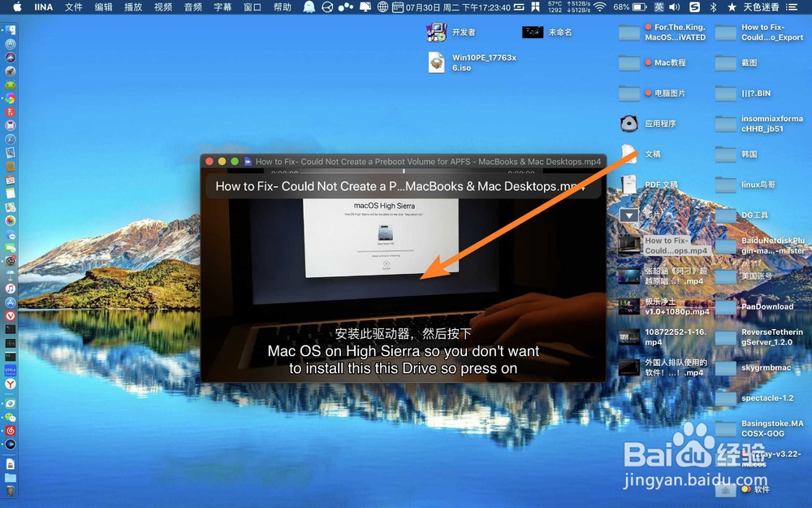Open Finder from the Dock
This screenshot has height=508, width=812.
pos(11,31)
